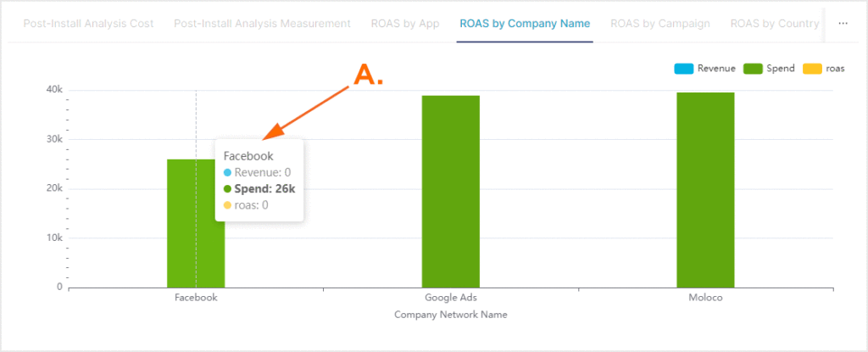This screenshot has width=868, height=352.
Task: Click the Google Ads spend bar
Action: [451, 192]
